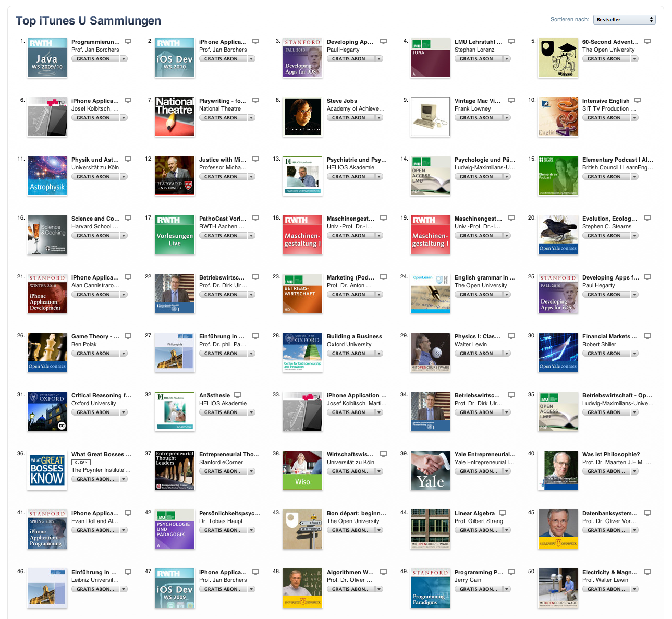672x619 pixels.
Task: Click the video icon next to Linear Algebra
Action: tap(502, 513)
